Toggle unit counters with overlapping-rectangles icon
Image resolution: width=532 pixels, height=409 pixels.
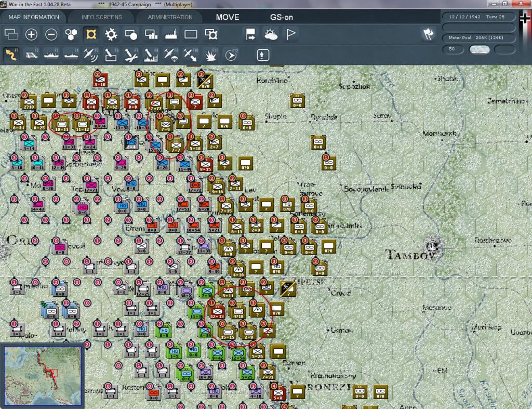(11, 35)
